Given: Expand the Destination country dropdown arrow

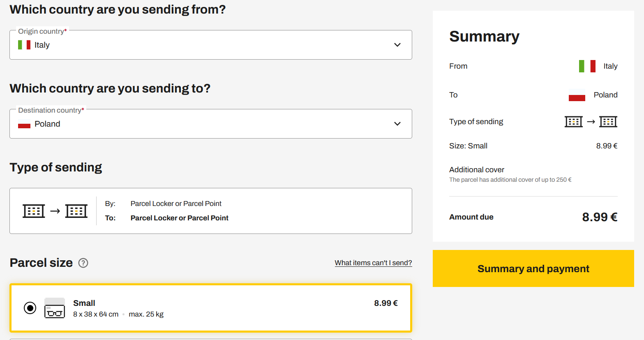Looking at the screenshot, I should pos(397,124).
